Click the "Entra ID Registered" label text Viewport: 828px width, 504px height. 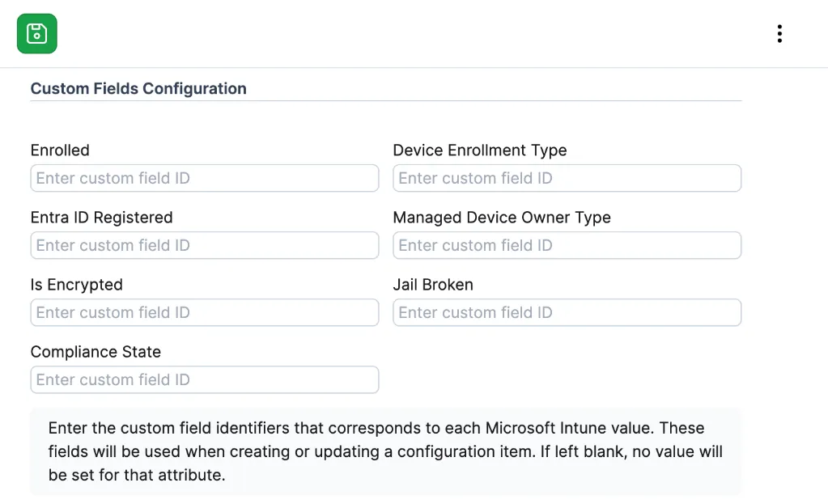(x=101, y=218)
